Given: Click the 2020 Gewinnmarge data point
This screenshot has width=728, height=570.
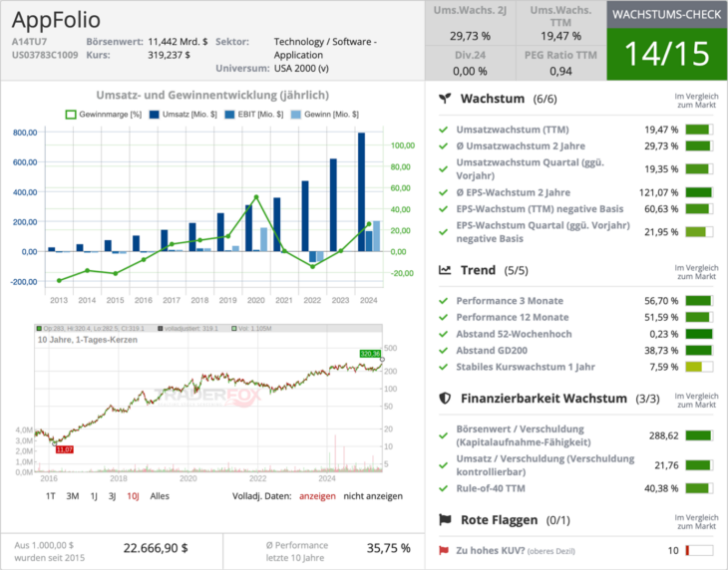Looking at the screenshot, I should tap(256, 197).
